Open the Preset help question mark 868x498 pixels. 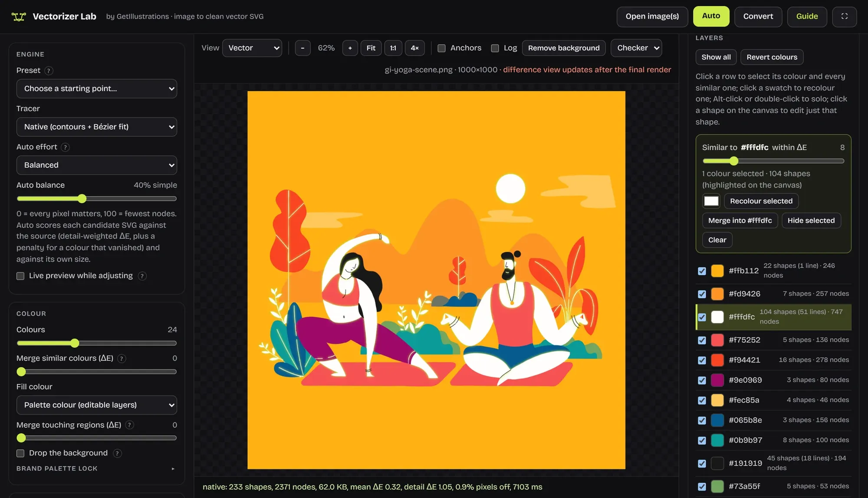(x=49, y=71)
